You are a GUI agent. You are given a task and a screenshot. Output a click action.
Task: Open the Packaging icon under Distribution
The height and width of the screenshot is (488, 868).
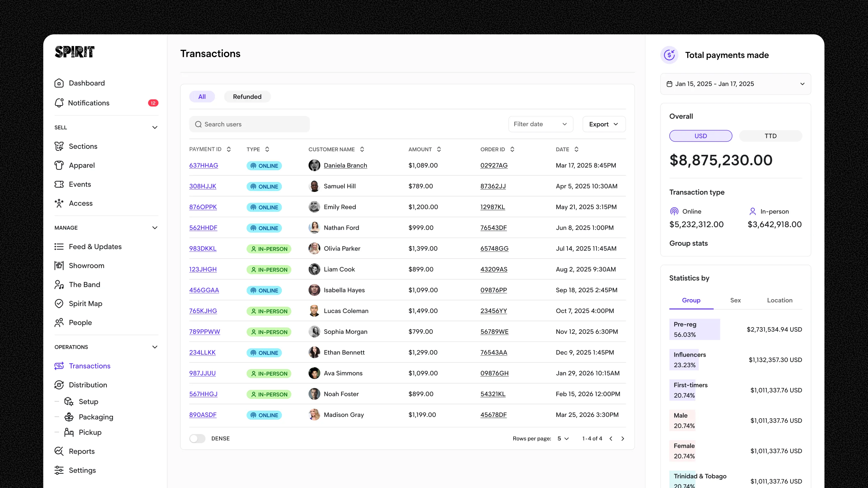pyautogui.click(x=69, y=417)
